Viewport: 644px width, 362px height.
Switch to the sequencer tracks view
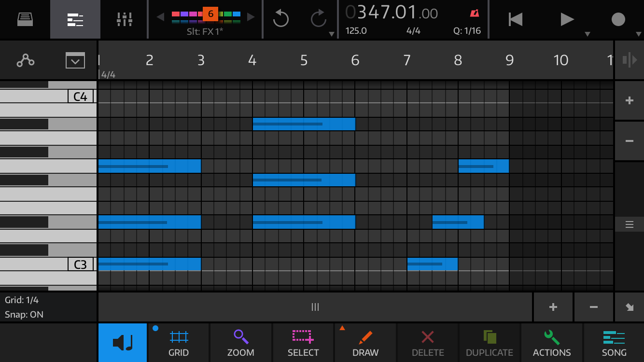pos(75,19)
